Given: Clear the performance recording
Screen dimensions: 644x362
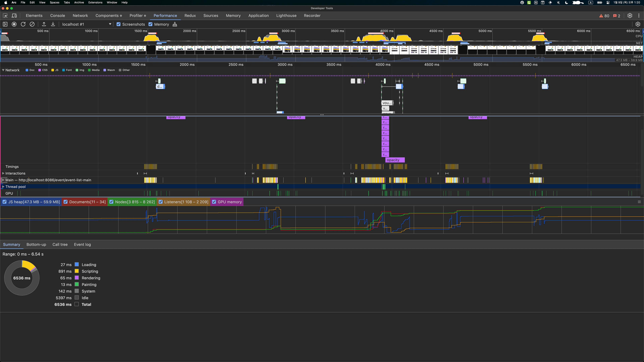Looking at the screenshot, I should pos(32,24).
